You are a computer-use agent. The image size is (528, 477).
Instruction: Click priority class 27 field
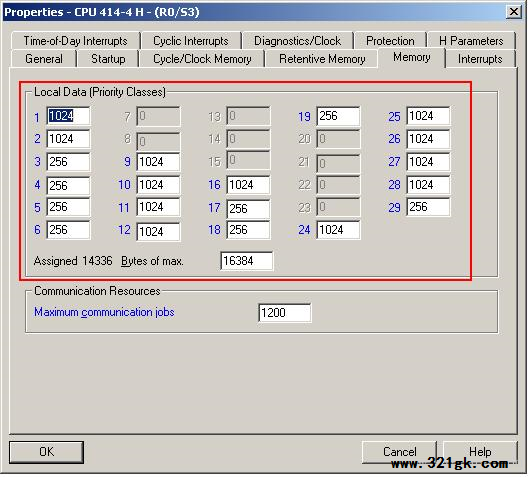[428, 162]
